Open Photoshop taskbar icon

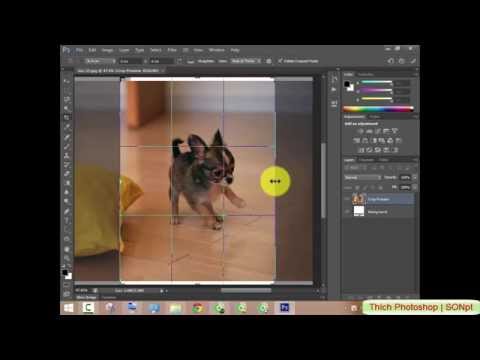point(285,308)
